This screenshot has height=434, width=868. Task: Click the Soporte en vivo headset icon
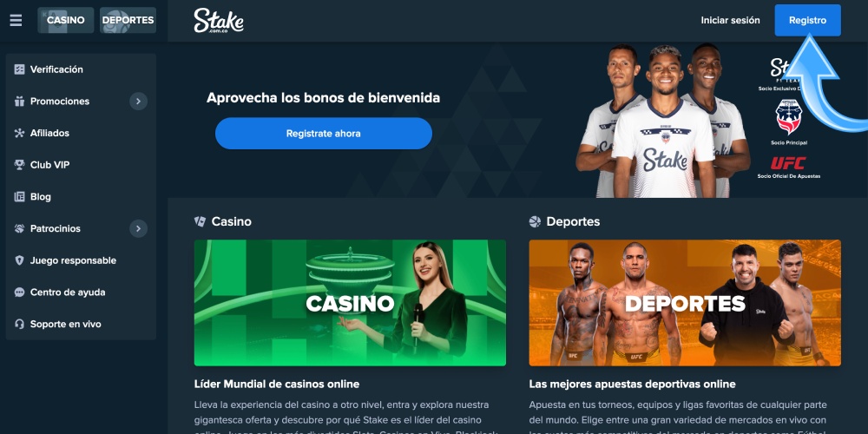pos(19,324)
